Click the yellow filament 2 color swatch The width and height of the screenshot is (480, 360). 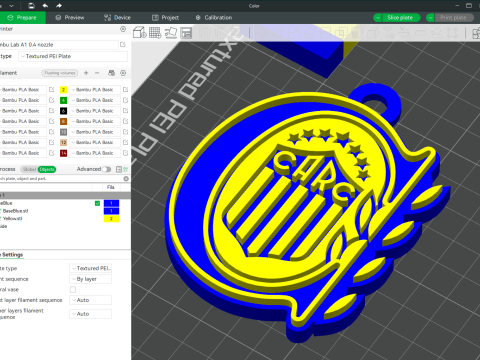pyautogui.click(x=63, y=90)
